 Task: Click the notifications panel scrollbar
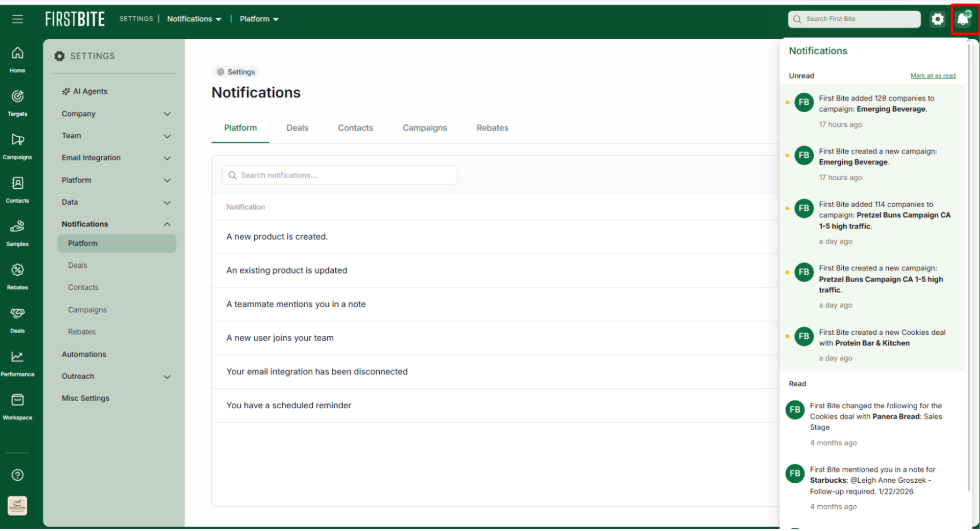coord(969,267)
